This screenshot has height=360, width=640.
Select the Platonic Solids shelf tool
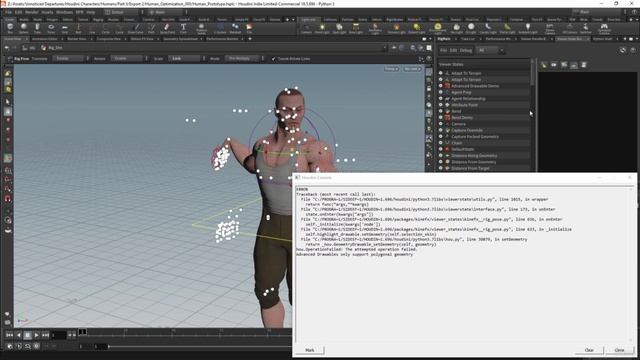[201, 28]
